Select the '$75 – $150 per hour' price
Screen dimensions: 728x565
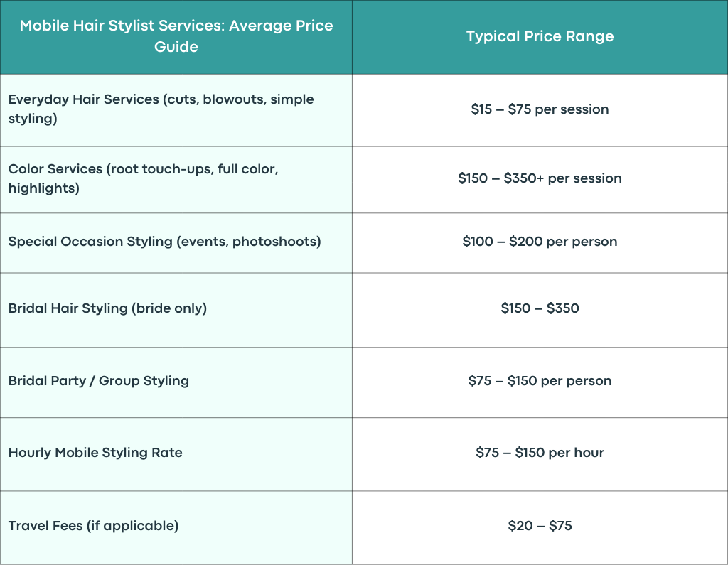[x=540, y=453]
